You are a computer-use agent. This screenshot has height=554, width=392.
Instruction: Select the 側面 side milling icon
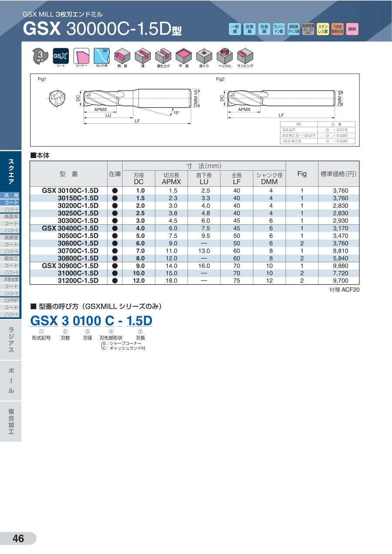pos(122,56)
